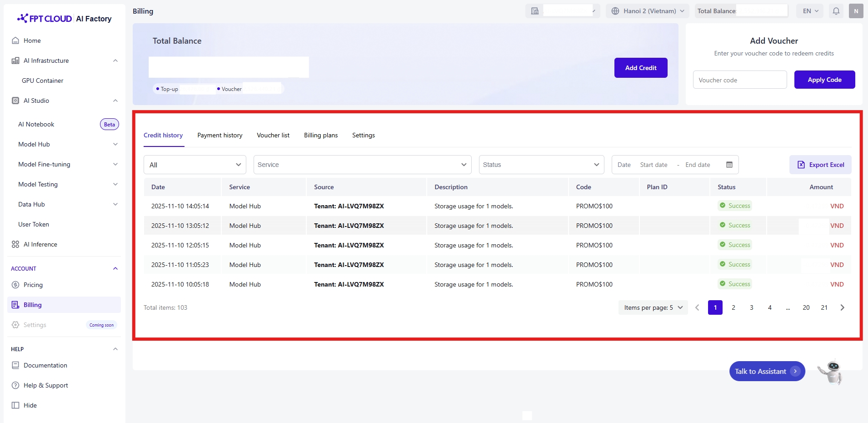This screenshot has width=868, height=423.
Task: Hide the sidebar panel
Action: click(30, 405)
